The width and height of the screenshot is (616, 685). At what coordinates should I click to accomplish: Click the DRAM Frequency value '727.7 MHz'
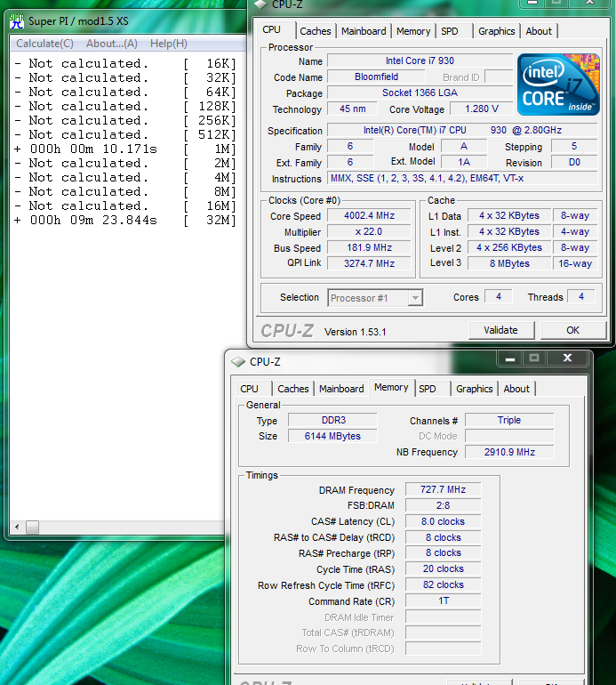coord(444,489)
